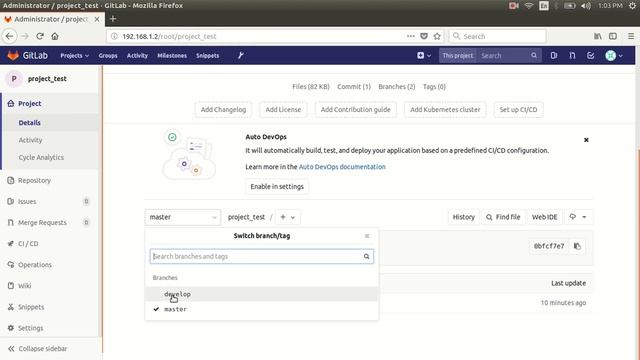Image resolution: width=640 pixels, height=360 pixels.
Task: Click the navbar search magnifier icon
Action: (534, 56)
